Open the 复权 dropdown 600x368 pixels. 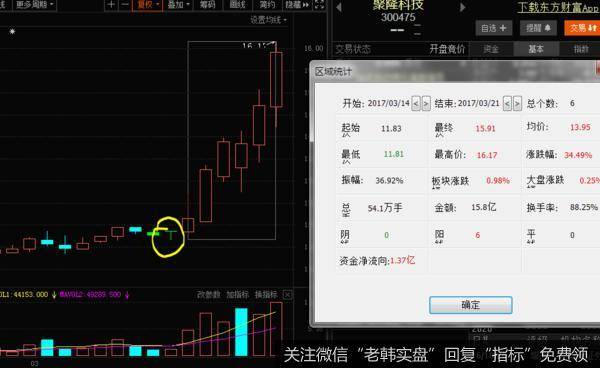[x=147, y=5]
